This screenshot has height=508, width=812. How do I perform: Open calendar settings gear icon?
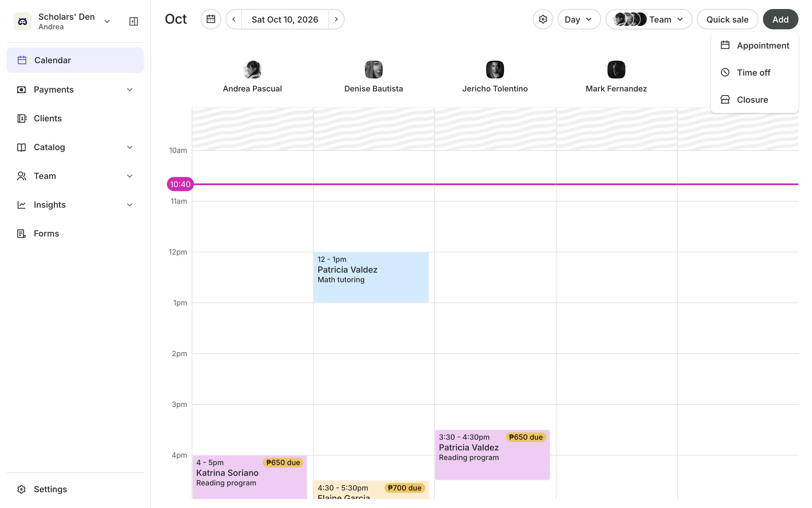[x=543, y=19]
